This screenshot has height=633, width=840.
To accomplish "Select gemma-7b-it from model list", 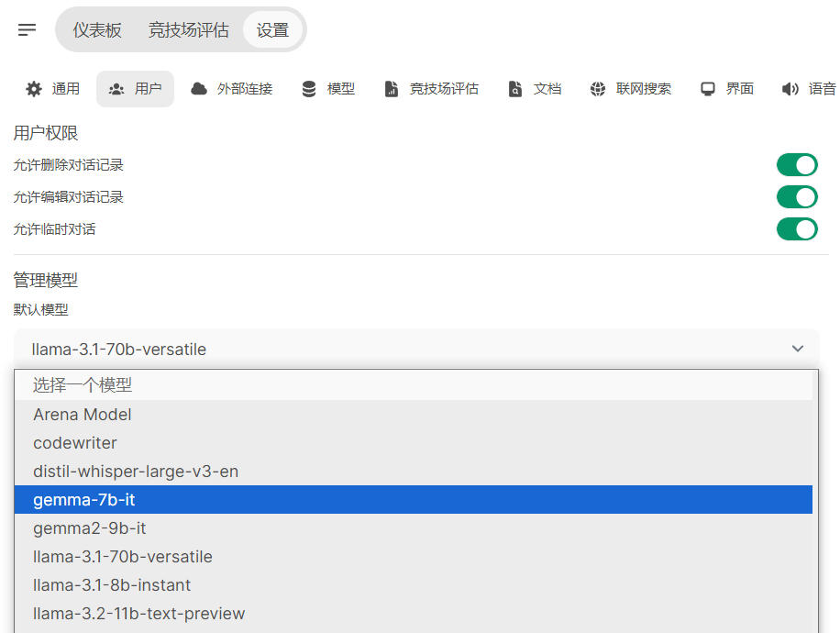I will pos(84,500).
